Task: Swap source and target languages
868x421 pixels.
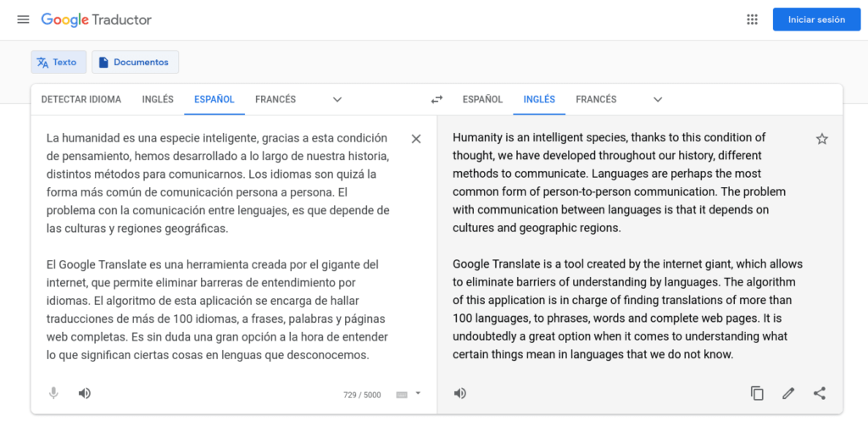Action: coord(437,100)
